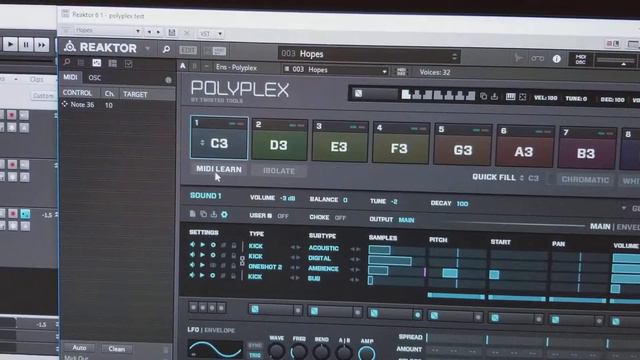
Task: Open the Reaktor info icon
Action: point(556,59)
